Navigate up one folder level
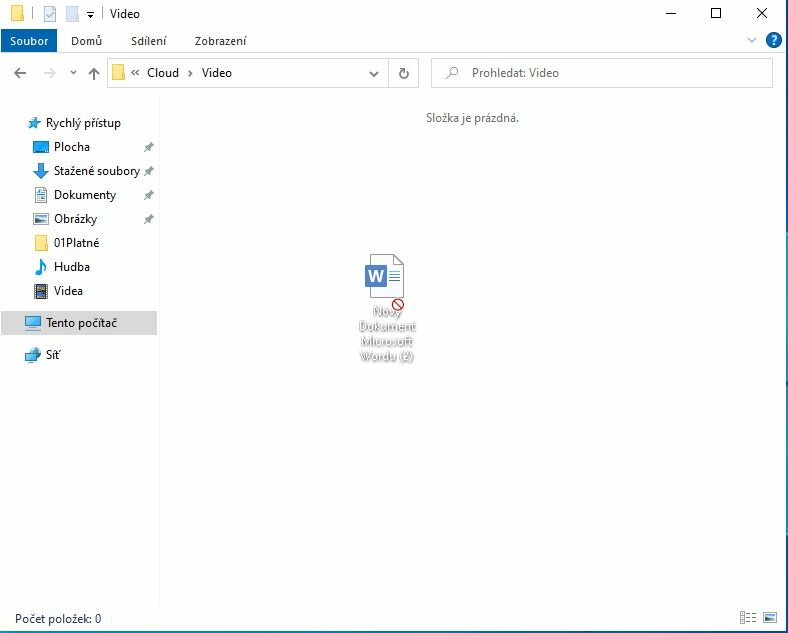 [94, 73]
